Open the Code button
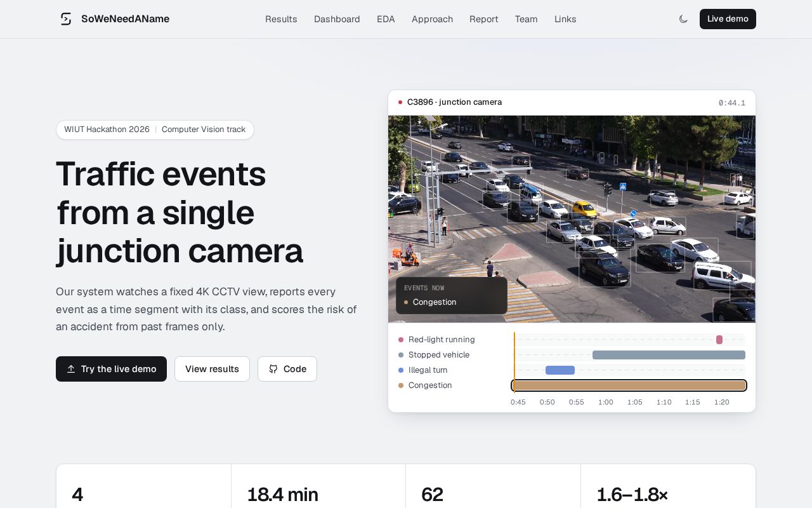 click(287, 369)
